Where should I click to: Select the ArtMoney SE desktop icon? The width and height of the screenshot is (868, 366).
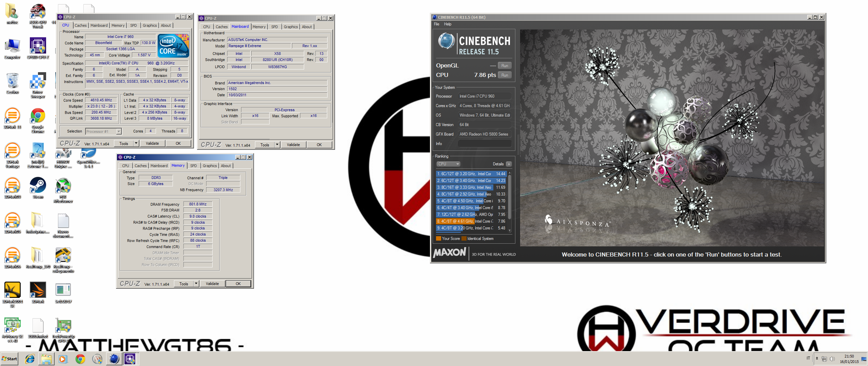coord(12,330)
